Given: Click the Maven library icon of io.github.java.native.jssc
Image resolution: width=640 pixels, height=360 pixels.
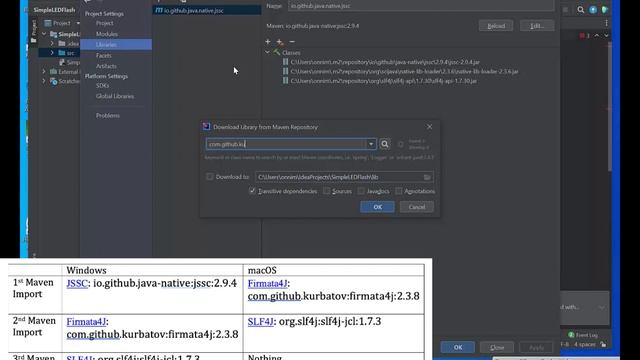Looking at the screenshot, I should point(159,10).
